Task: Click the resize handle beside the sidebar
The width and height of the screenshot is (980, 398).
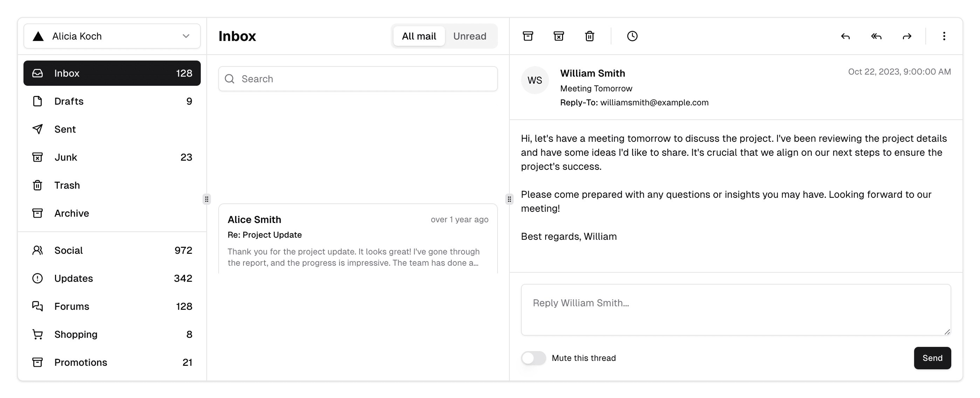Action: point(207,199)
